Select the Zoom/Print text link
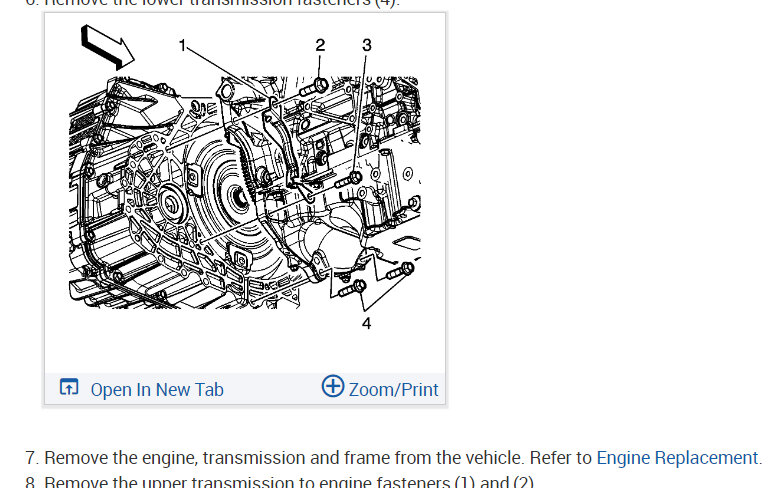This screenshot has height=488, width=778. click(x=393, y=390)
